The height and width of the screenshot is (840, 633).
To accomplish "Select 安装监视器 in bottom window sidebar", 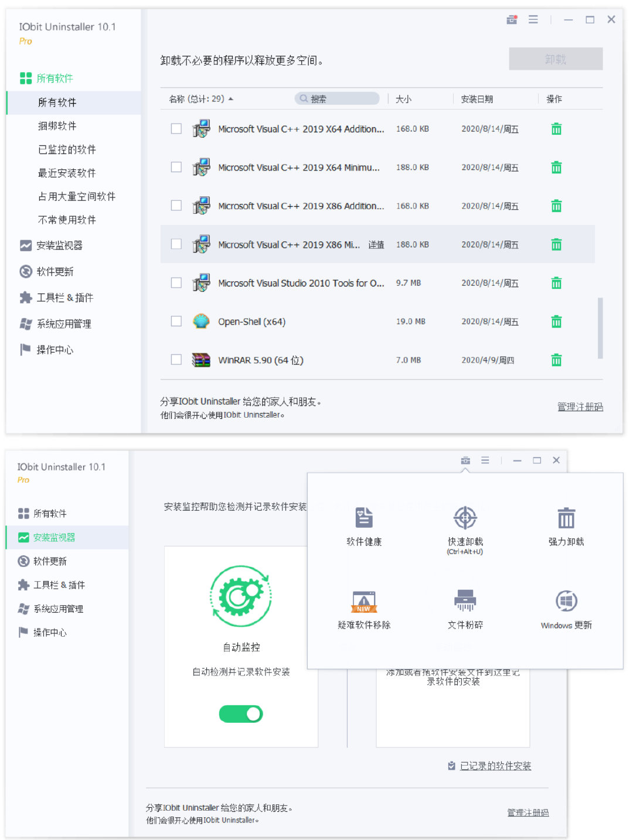I will click(67, 537).
